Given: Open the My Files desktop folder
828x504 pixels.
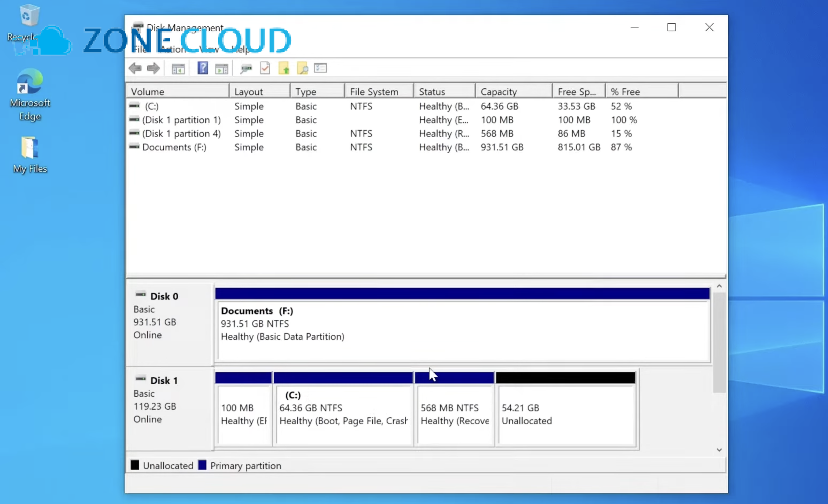Looking at the screenshot, I should coord(30,155).
